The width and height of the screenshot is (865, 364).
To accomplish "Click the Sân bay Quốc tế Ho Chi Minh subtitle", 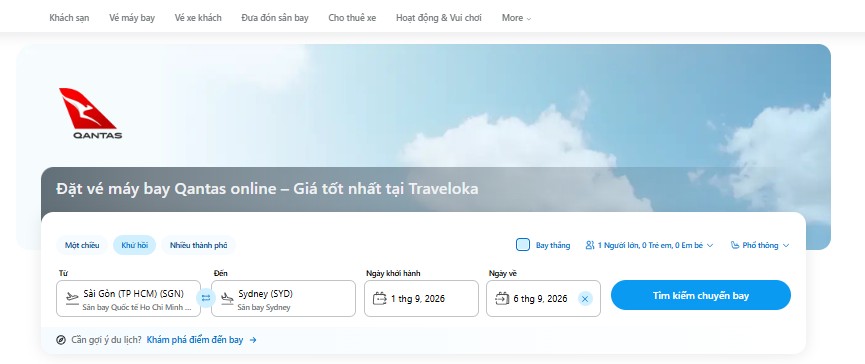I will (137, 307).
